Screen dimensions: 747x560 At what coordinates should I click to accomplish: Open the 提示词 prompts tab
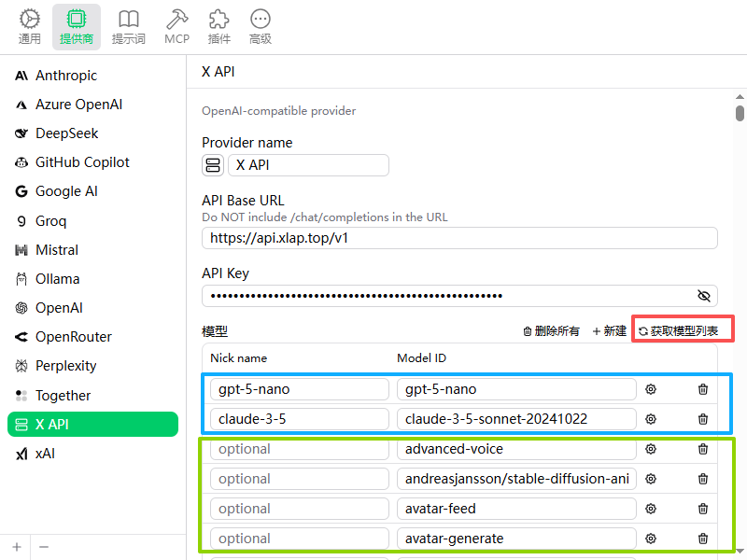click(128, 27)
